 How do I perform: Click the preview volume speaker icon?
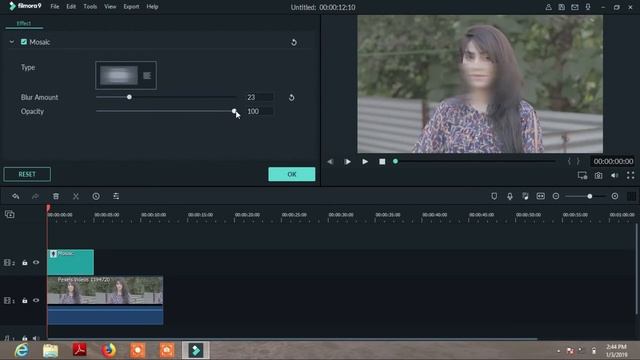[614, 176]
